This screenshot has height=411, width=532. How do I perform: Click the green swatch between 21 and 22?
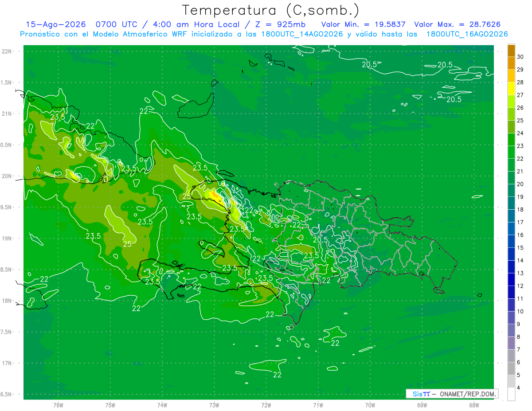[511, 165]
